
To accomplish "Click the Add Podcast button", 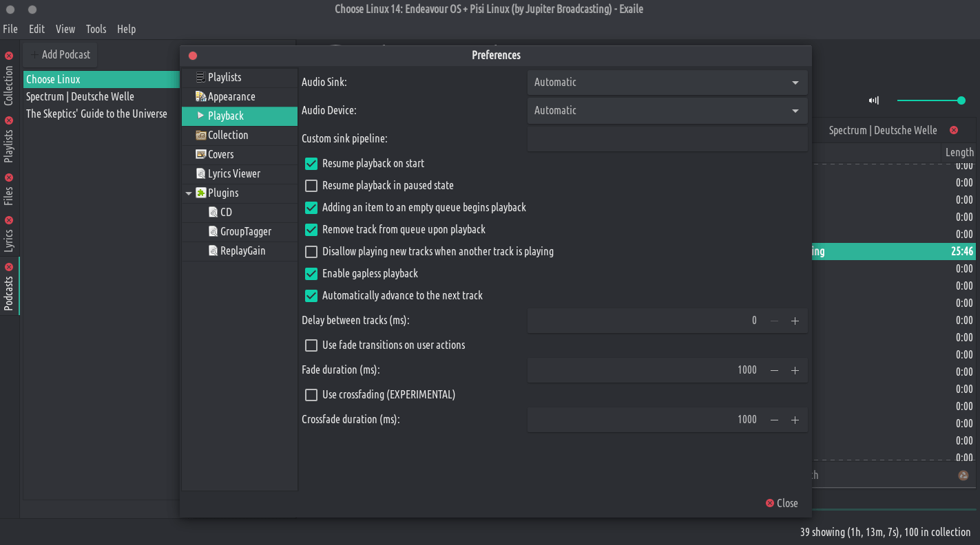I will (61, 54).
